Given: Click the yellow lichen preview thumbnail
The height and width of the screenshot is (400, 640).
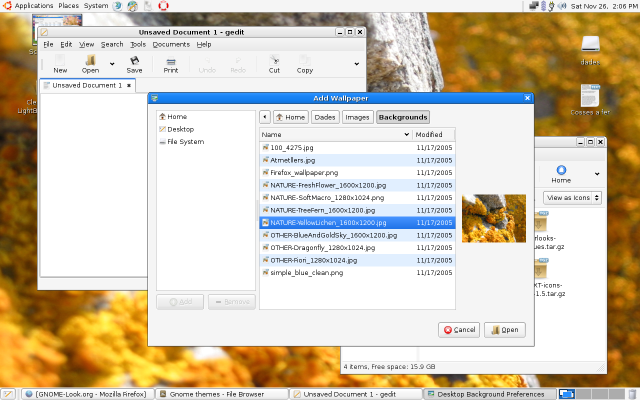Looking at the screenshot, I should (494, 218).
